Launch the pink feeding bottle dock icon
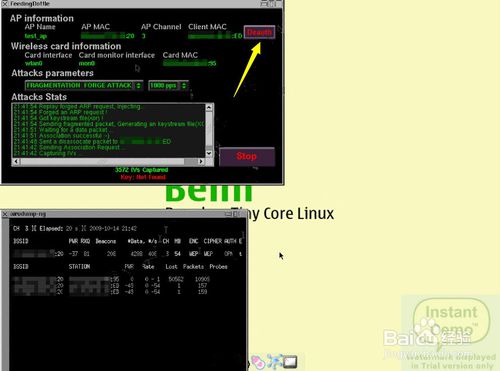Image resolution: width=500 pixels, height=371 pixels. [x=258, y=362]
